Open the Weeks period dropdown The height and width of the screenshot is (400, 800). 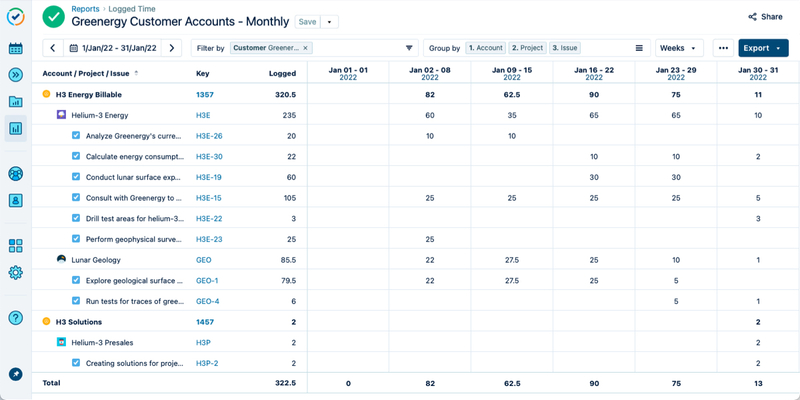679,48
